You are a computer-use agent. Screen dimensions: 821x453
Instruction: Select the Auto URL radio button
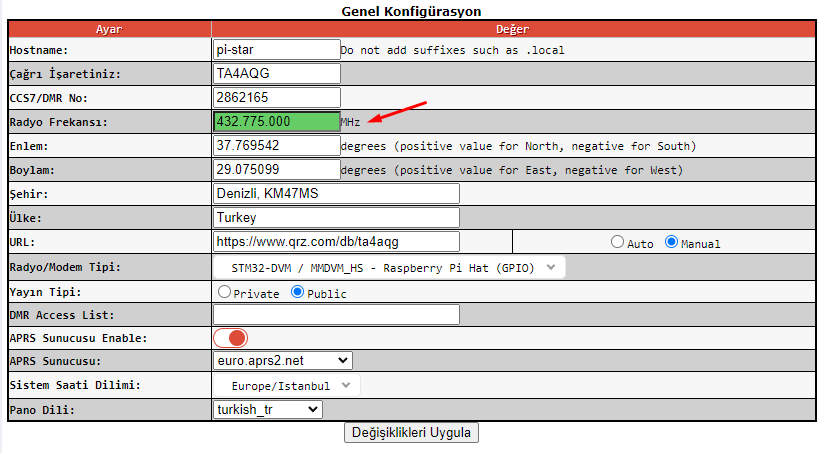(617, 242)
